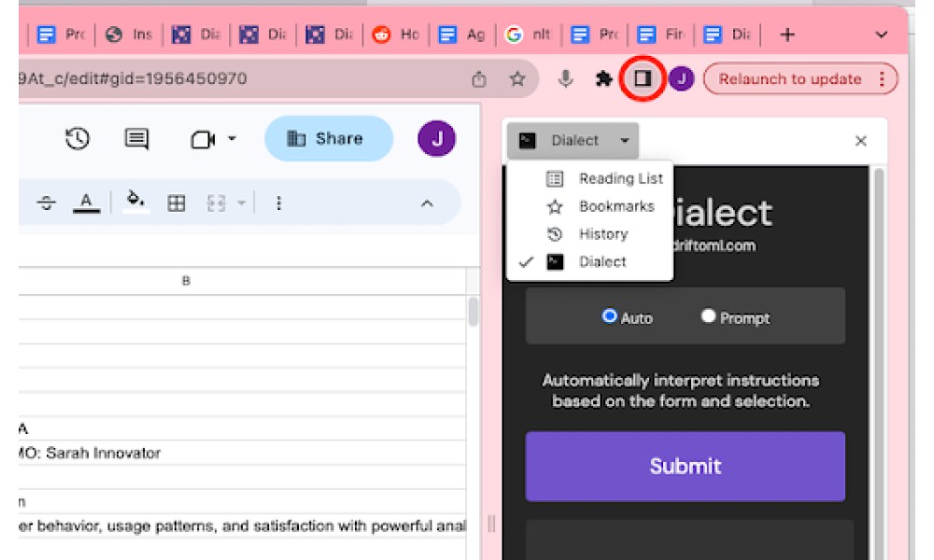934x560 pixels.
Task: Click the Share button in Sheets
Action: pos(329,139)
